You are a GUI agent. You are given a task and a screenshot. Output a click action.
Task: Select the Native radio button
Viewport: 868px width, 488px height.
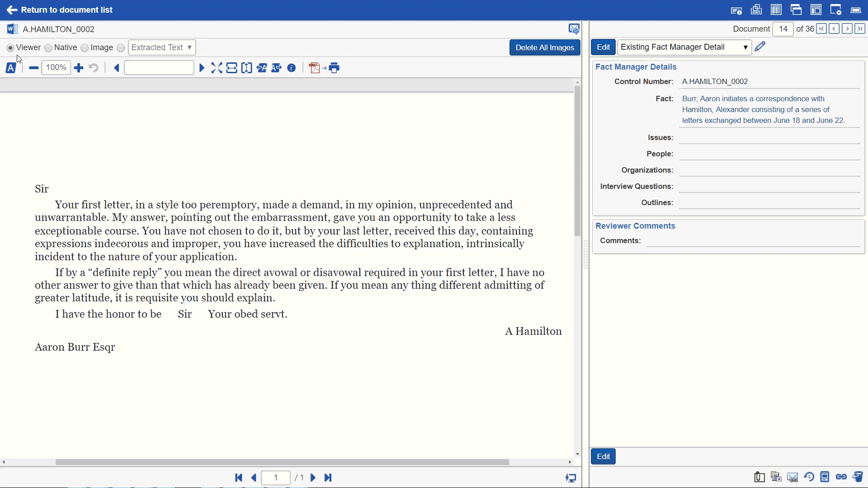coord(48,48)
